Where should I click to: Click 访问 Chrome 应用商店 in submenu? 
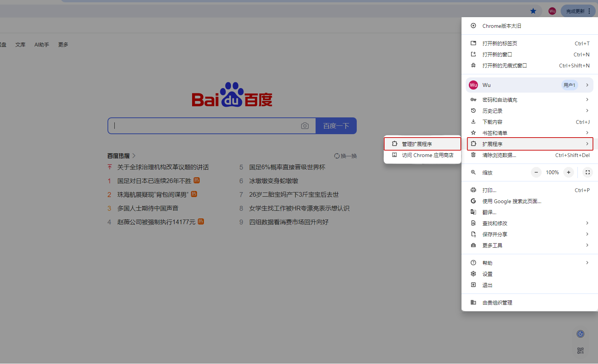click(422, 155)
